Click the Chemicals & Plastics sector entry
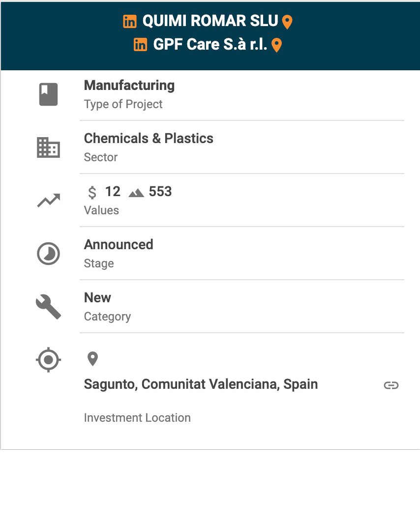Viewport: 420px width, 521px height. [x=149, y=139]
